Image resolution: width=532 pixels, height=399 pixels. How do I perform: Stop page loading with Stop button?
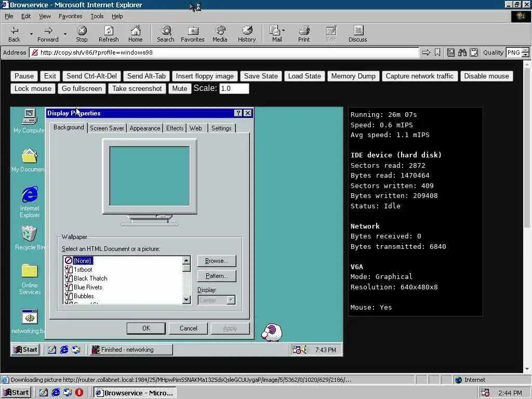[x=82, y=34]
